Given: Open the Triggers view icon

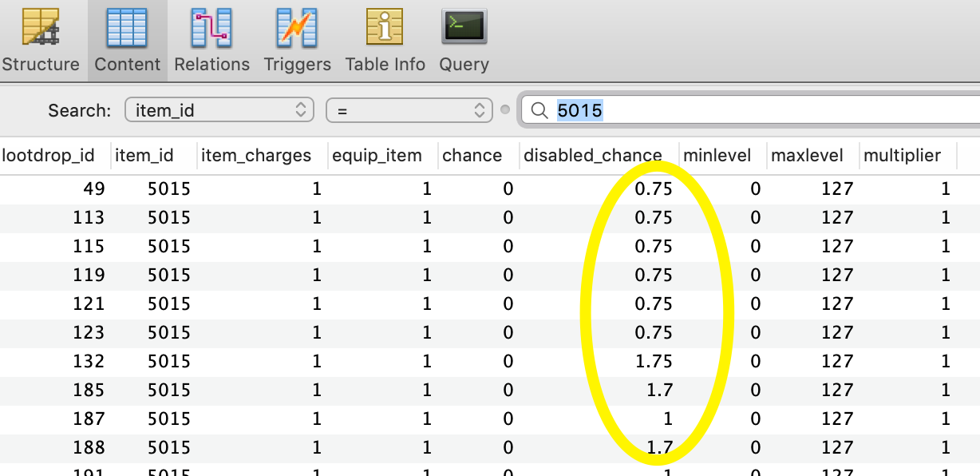Looking at the screenshot, I should pyautogui.click(x=297, y=29).
